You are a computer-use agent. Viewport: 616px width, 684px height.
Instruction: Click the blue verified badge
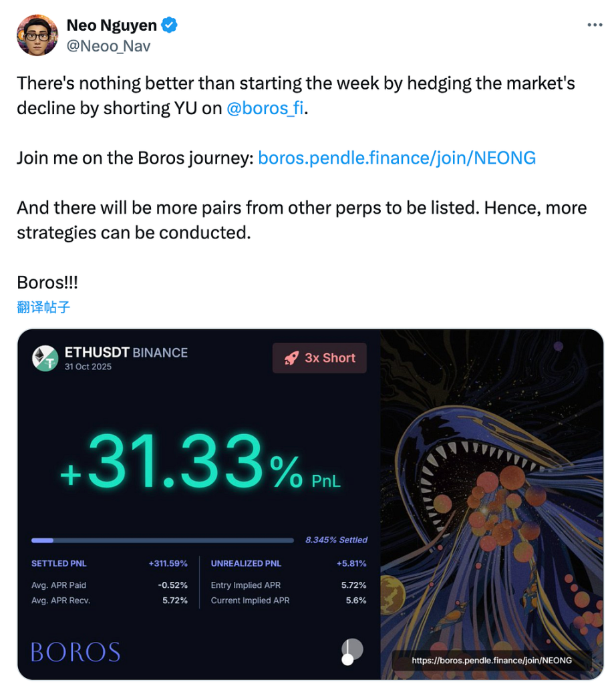(x=170, y=25)
